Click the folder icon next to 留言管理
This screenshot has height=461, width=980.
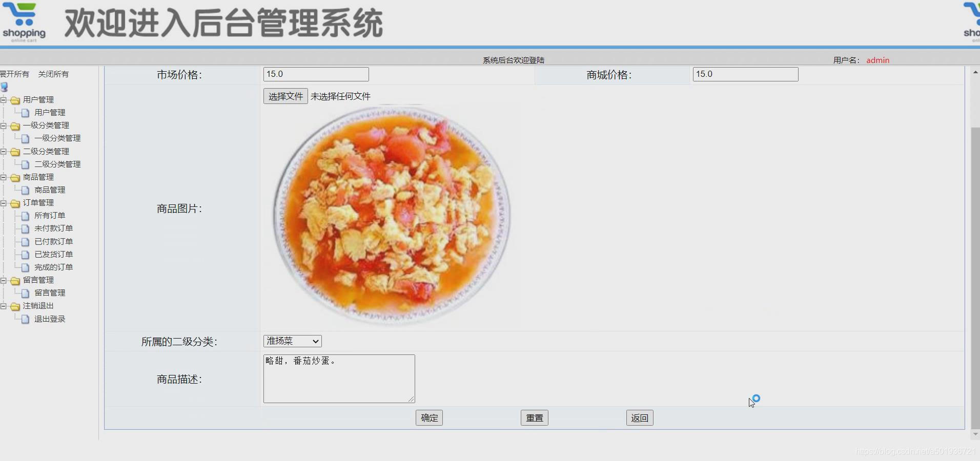15,280
